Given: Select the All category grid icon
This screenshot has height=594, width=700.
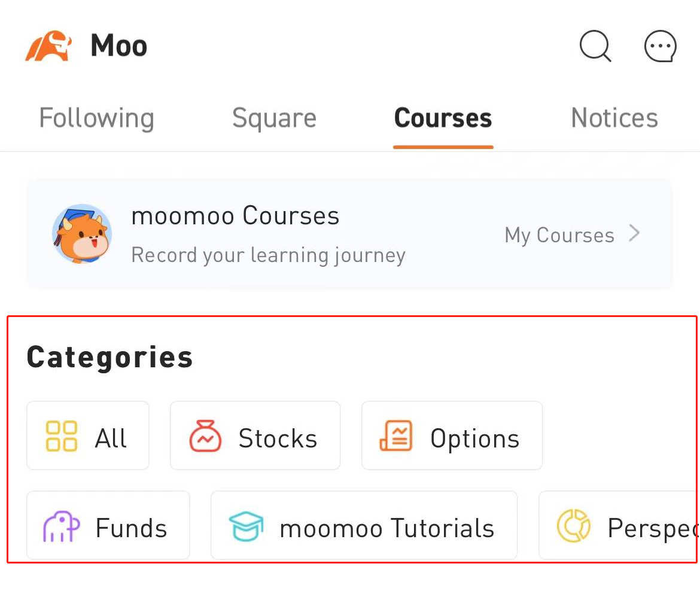Looking at the screenshot, I should tap(62, 436).
